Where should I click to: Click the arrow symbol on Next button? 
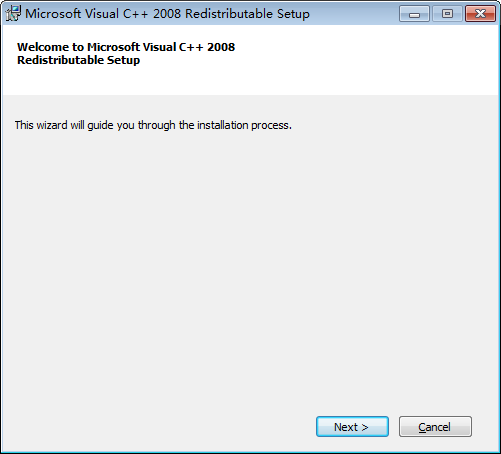pos(365,427)
